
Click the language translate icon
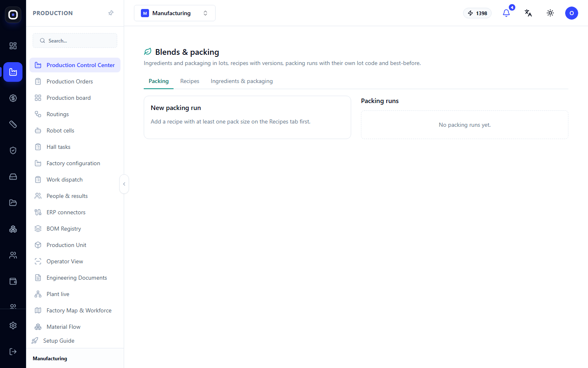(x=528, y=13)
